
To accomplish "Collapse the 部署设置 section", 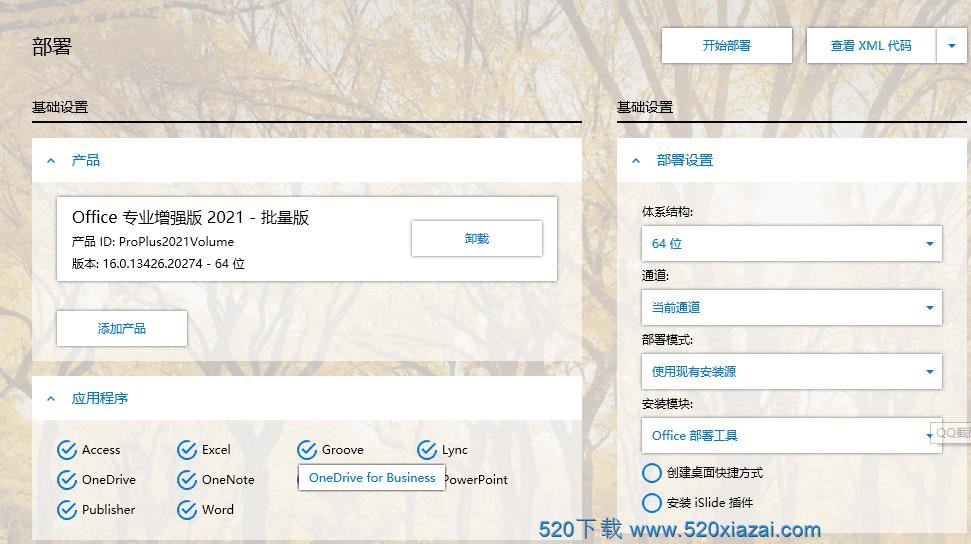I will (x=636, y=160).
